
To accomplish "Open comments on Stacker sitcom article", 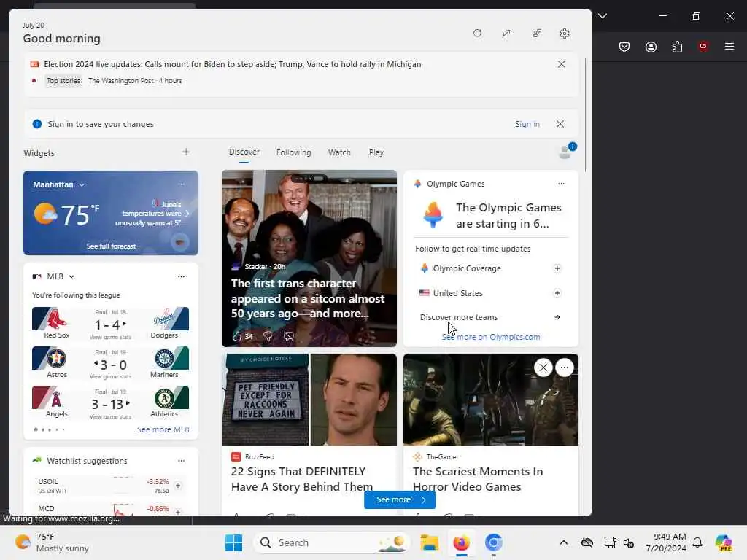I will (289, 336).
